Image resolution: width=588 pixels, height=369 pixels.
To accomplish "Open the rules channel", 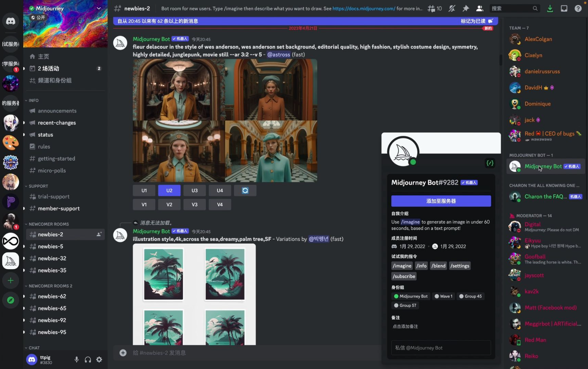I will [x=65, y=147].
